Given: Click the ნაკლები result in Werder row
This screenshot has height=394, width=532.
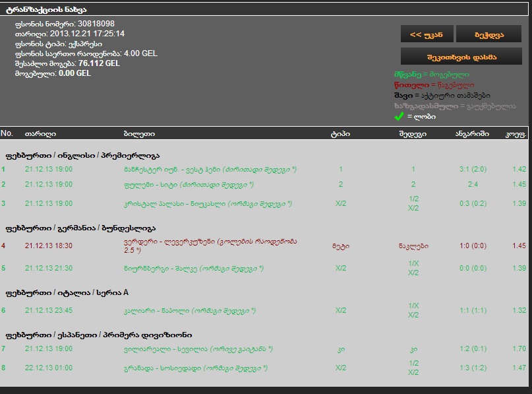Looking at the screenshot, I should click(413, 246).
